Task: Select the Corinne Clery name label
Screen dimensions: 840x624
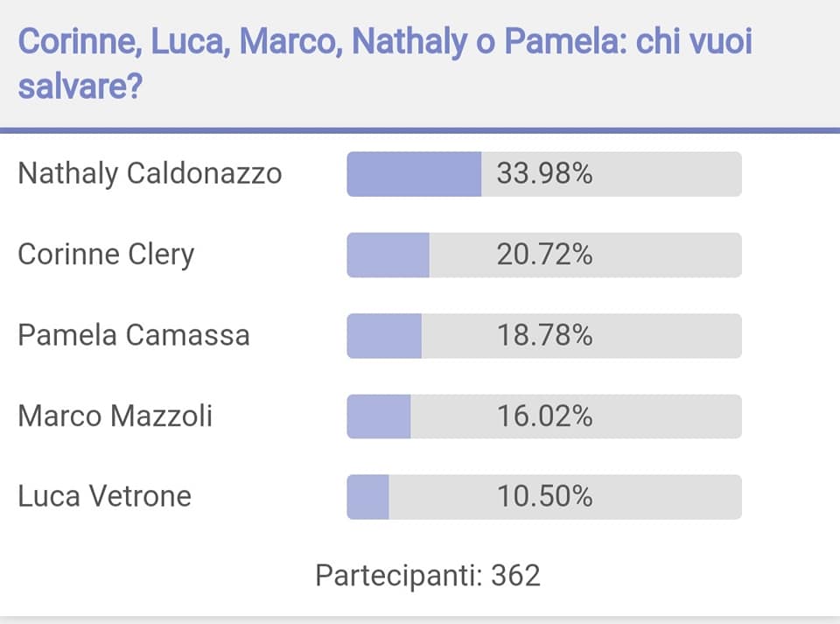Action: 106,255
